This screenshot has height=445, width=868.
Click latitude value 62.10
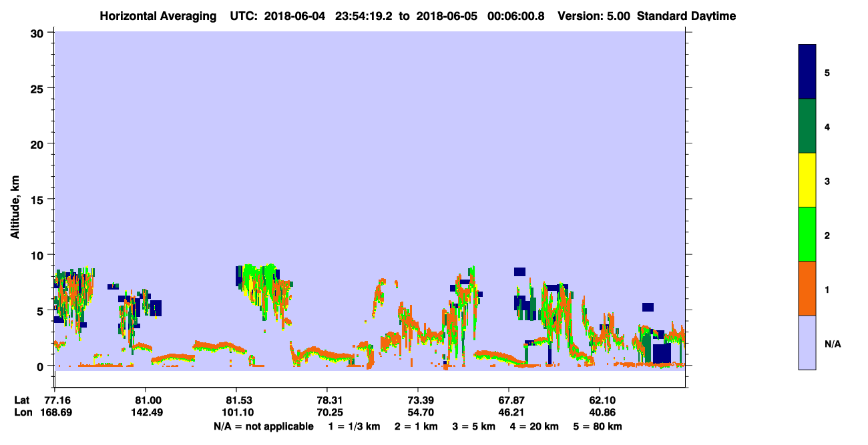tap(602, 400)
